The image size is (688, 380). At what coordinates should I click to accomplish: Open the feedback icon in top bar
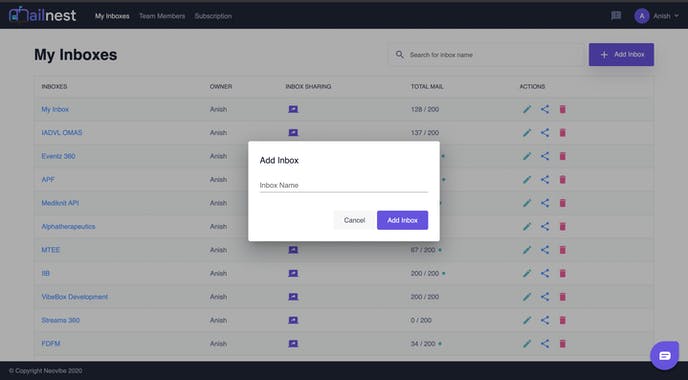[616, 16]
